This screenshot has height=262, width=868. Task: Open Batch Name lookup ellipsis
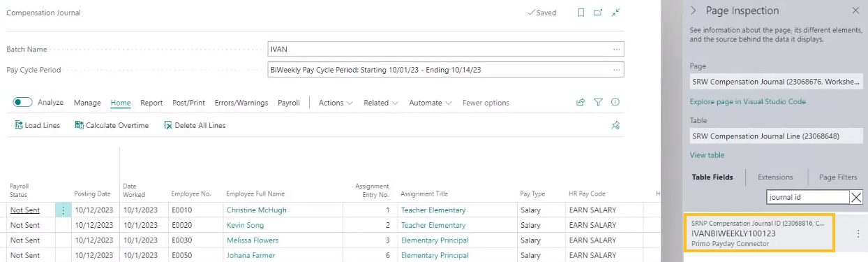616,50
